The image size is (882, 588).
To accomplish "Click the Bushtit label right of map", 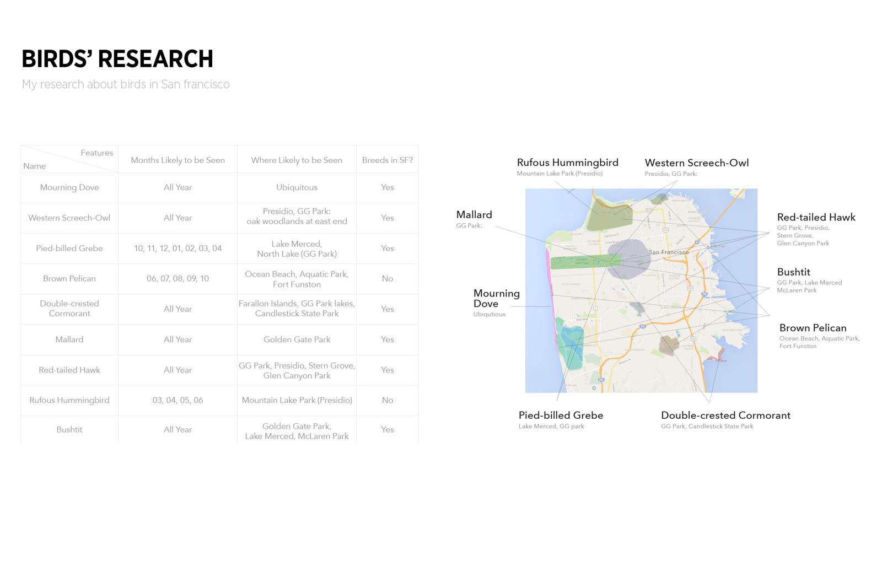I will [793, 272].
